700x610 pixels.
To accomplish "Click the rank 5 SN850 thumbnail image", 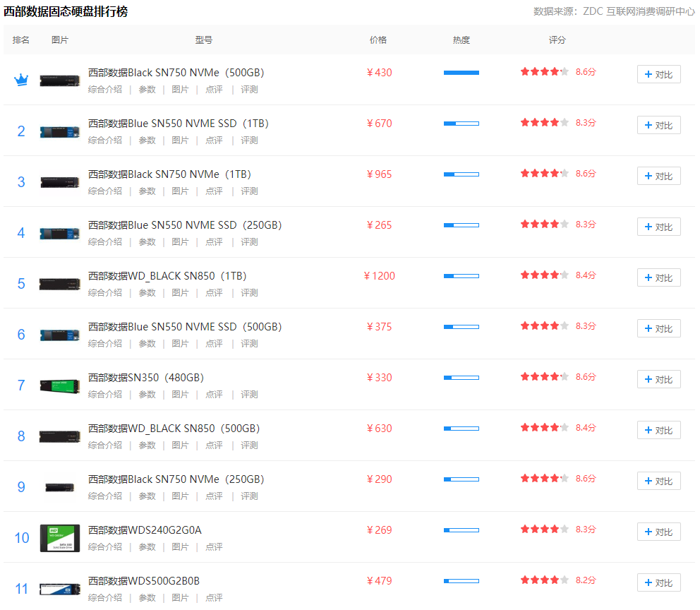I will click(59, 284).
